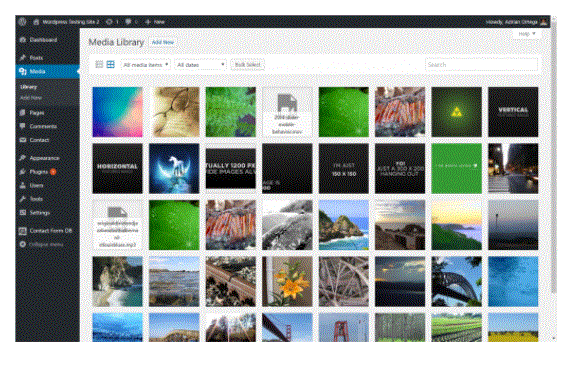Click the Media menu icon in sidebar
Viewport: 566px width, 376px height.
coord(23,71)
